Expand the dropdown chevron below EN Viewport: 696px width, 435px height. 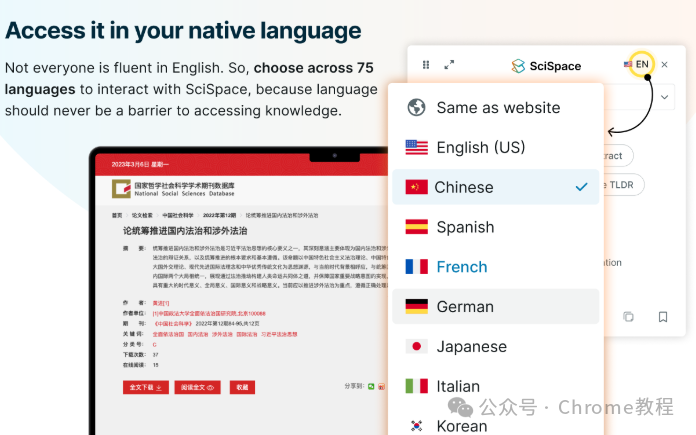tap(664, 97)
